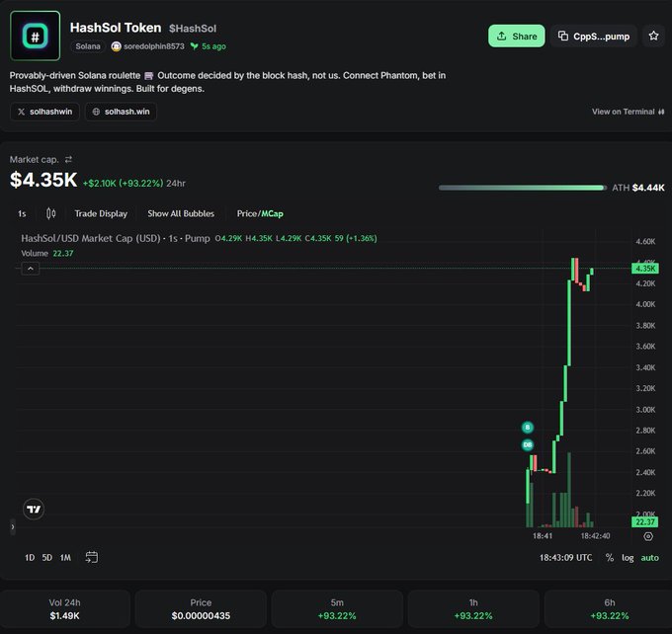Image resolution: width=672 pixels, height=634 pixels.
Task: Click the 1h +93.22% card
Action: click(x=473, y=609)
